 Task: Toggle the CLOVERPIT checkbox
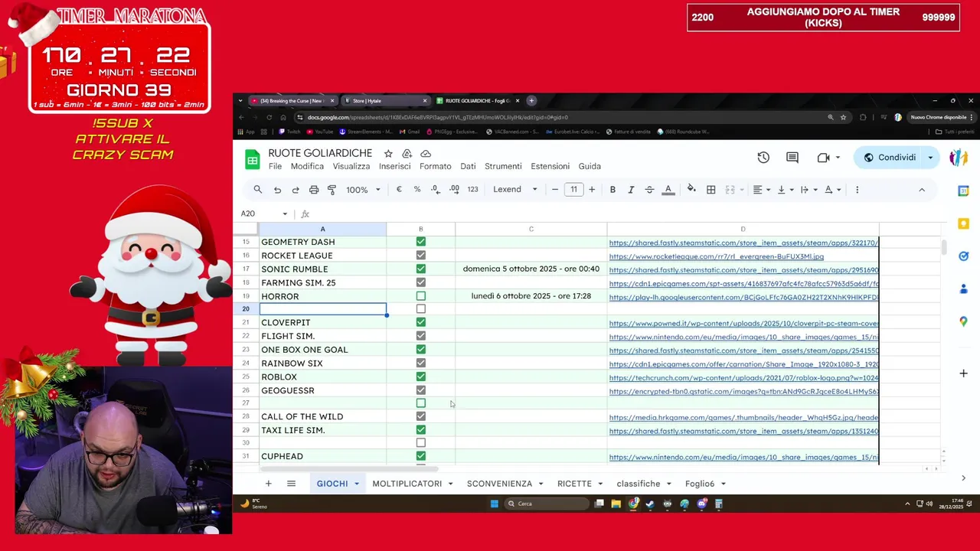(x=420, y=322)
